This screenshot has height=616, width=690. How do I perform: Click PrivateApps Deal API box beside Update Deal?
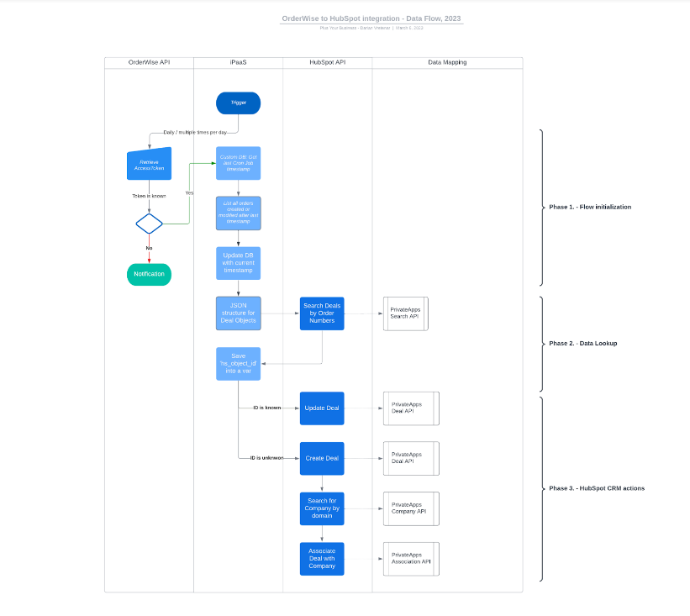411,408
